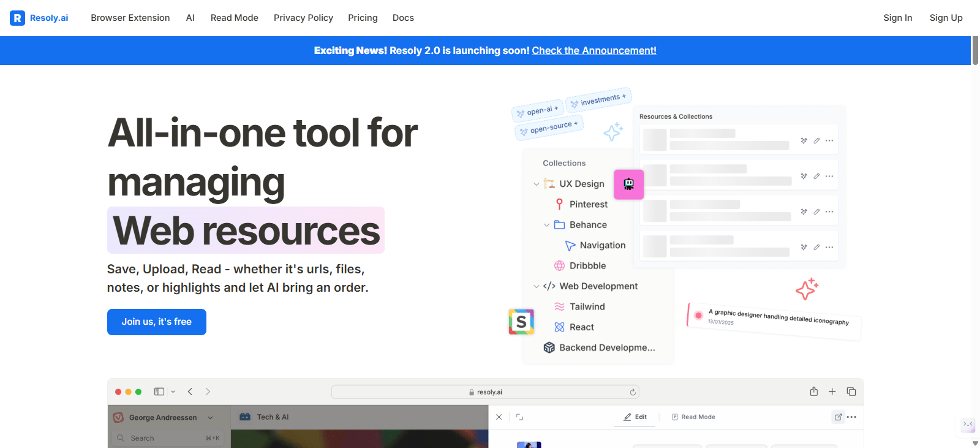Image resolution: width=980 pixels, height=448 pixels.
Task: Collapse the Web Development collection chevron
Action: [x=537, y=286]
